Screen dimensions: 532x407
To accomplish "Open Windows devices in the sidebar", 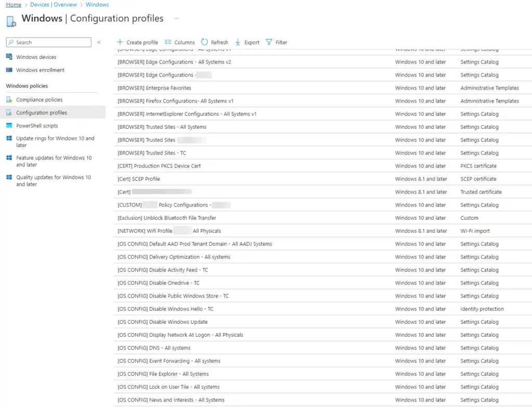I will [36, 57].
